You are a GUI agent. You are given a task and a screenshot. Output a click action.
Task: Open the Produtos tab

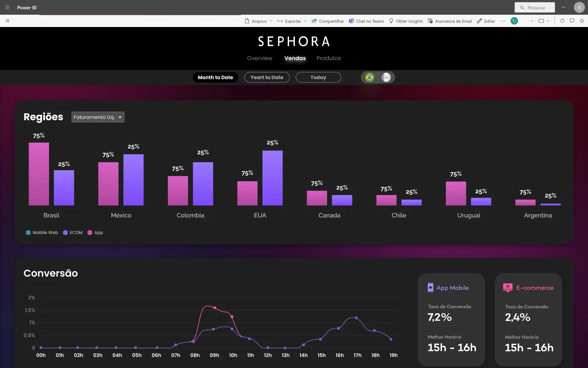click(x=329, y=58)
